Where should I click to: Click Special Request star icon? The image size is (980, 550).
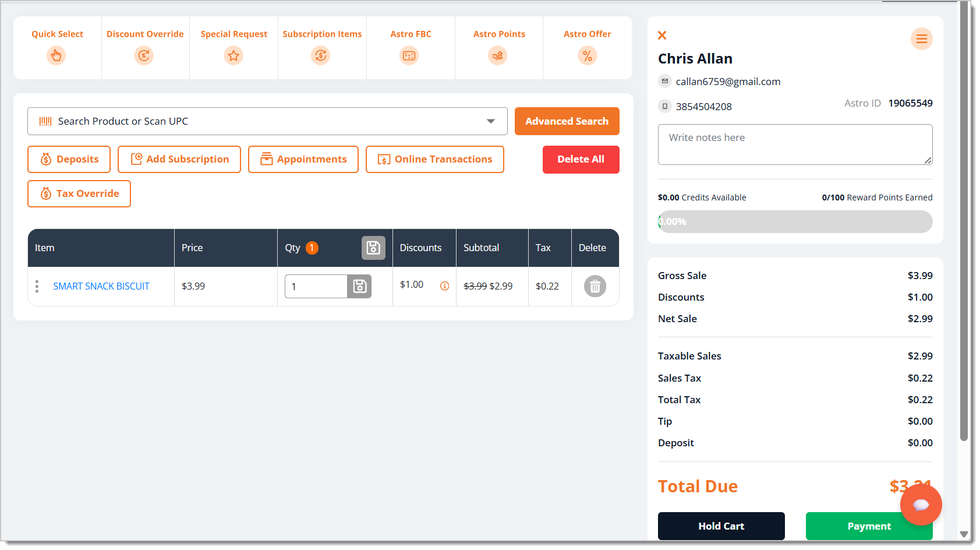[x=233, y=55]
